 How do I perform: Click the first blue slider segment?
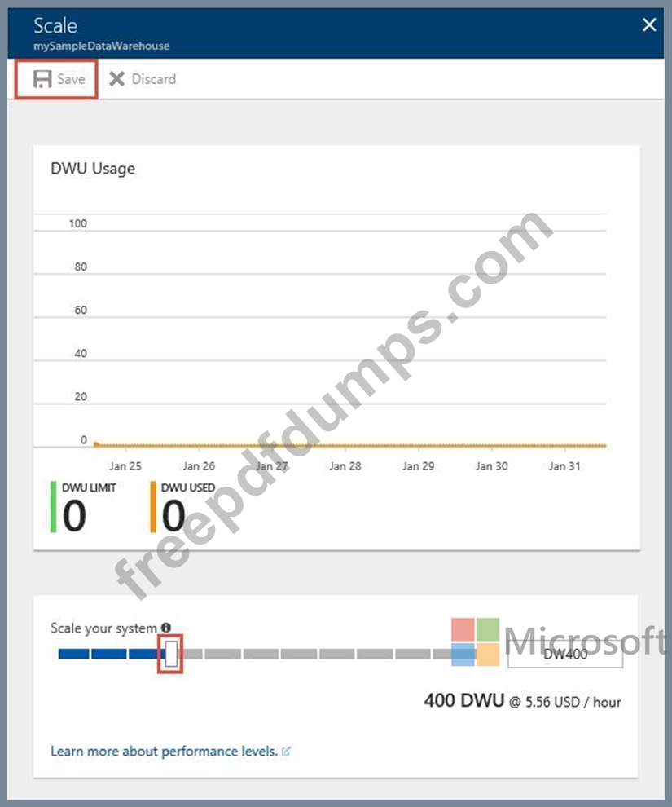click(73, 654)
